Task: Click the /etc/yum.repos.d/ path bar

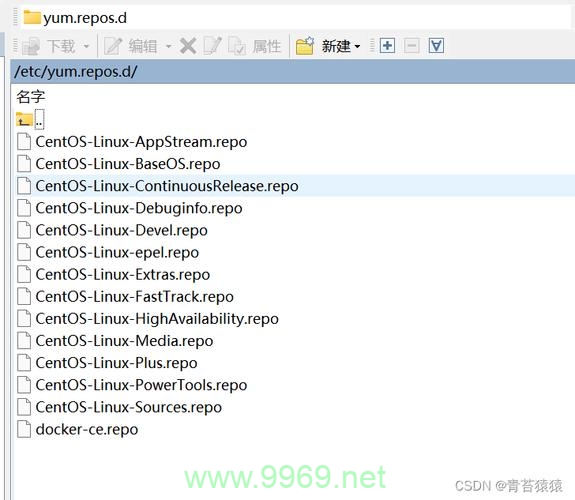Action: [293, 71]
